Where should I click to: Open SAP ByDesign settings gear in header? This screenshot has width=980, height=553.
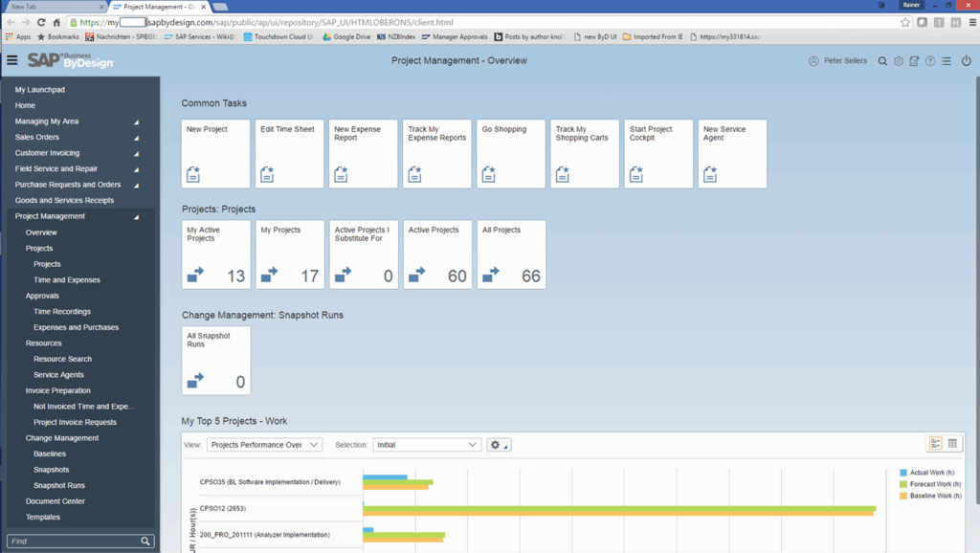pyautogui.click(x=898, y=60)
